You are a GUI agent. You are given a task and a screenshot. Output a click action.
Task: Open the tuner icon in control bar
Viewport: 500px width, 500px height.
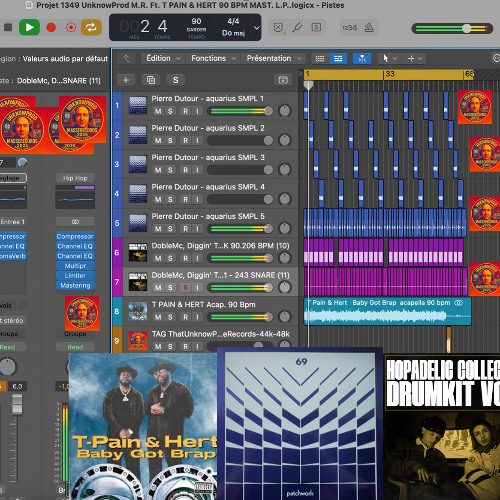pos(297,27)
